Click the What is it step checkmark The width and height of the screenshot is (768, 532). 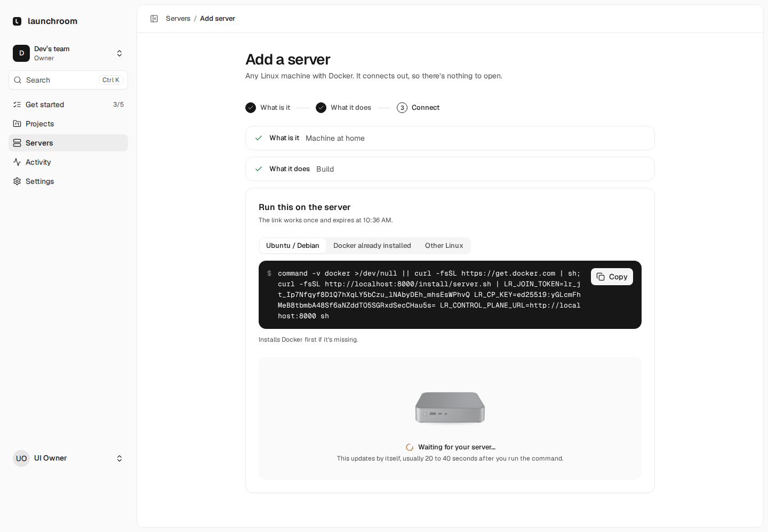pyautogui.click(x=251, y=108)
